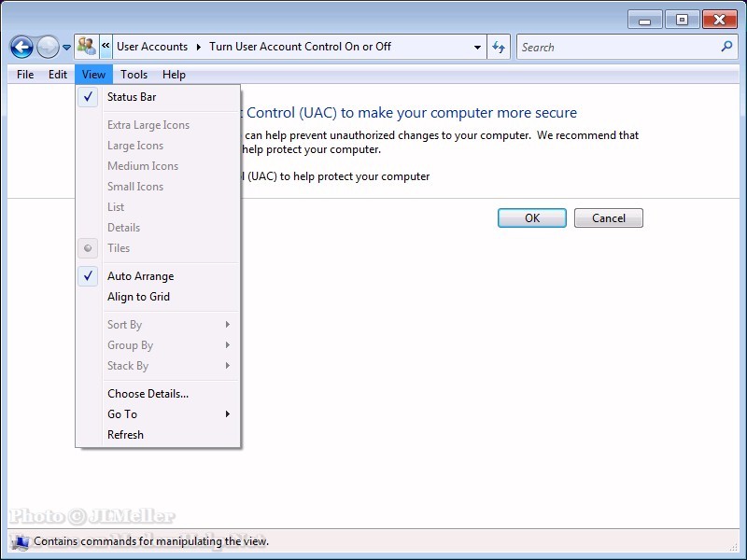Viewport: 747px width, 560px height.
Task: Close the open View menu
Action: [x=93, y=75]
